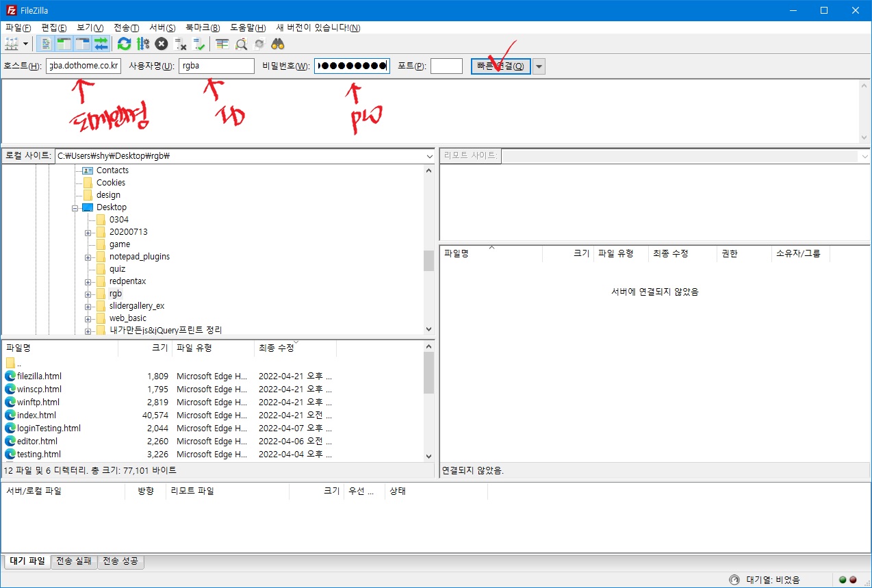Toggle local directory tree display
This screenshot has height=588, width=872.
coord(64,44)
